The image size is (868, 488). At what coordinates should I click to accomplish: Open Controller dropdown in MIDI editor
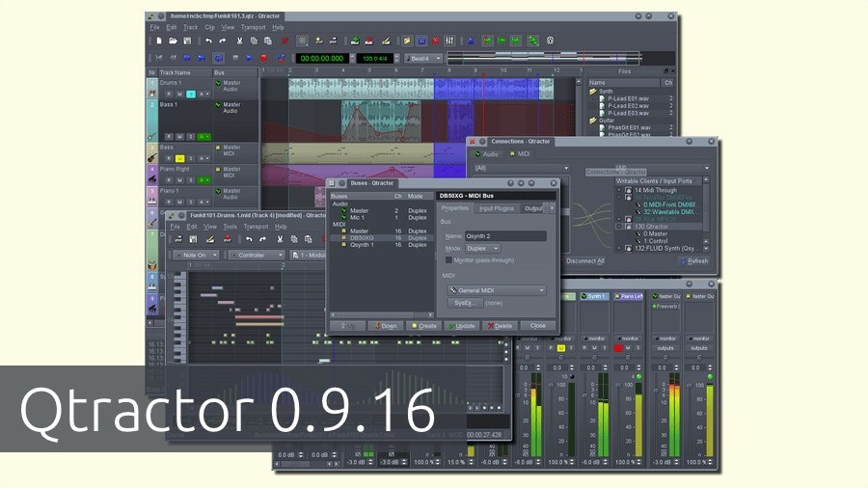257,255
